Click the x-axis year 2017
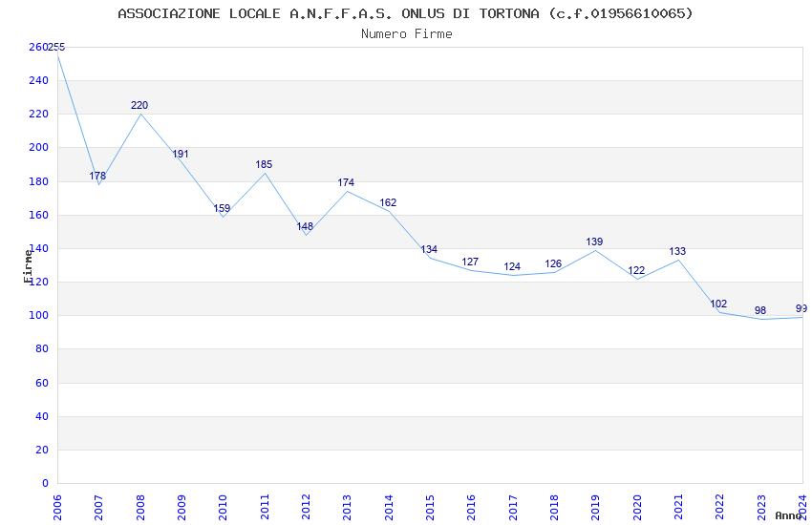This screenshot has width=812, height=525. point(513,508)
